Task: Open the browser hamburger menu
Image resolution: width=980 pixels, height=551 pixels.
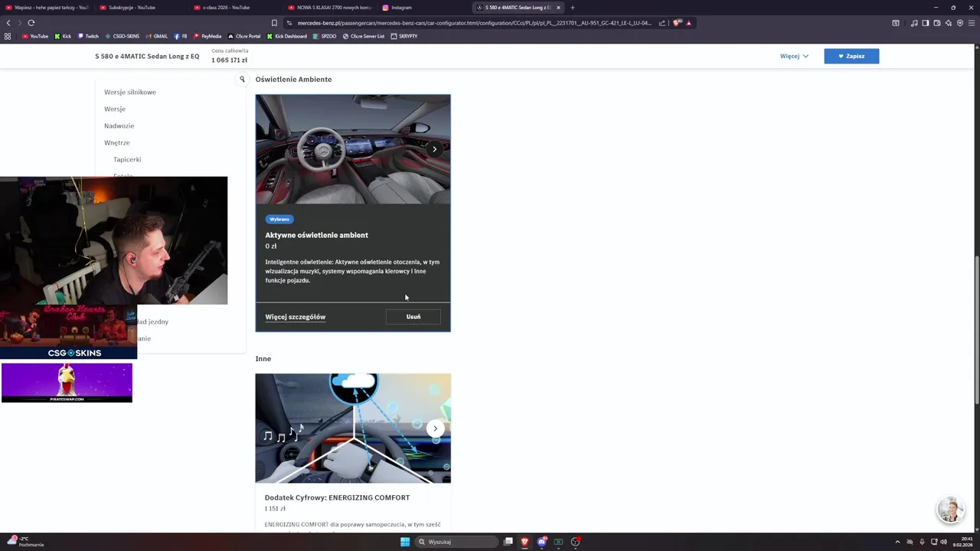Action: 972,23
